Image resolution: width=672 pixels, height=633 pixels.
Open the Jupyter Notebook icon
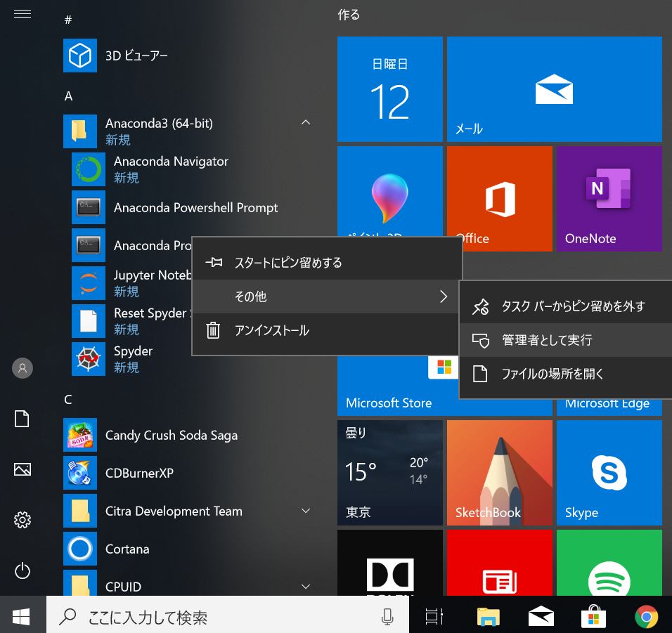coord(89,283)
